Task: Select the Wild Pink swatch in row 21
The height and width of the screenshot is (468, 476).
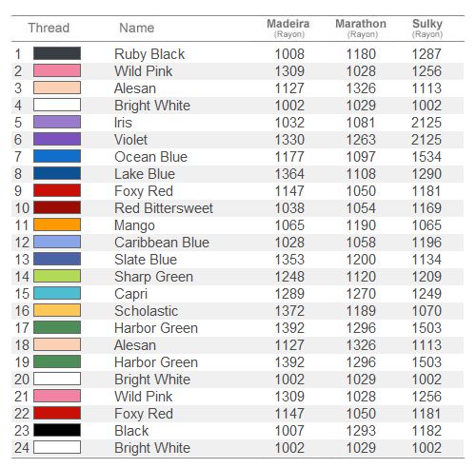Action: tap(57, 396)
